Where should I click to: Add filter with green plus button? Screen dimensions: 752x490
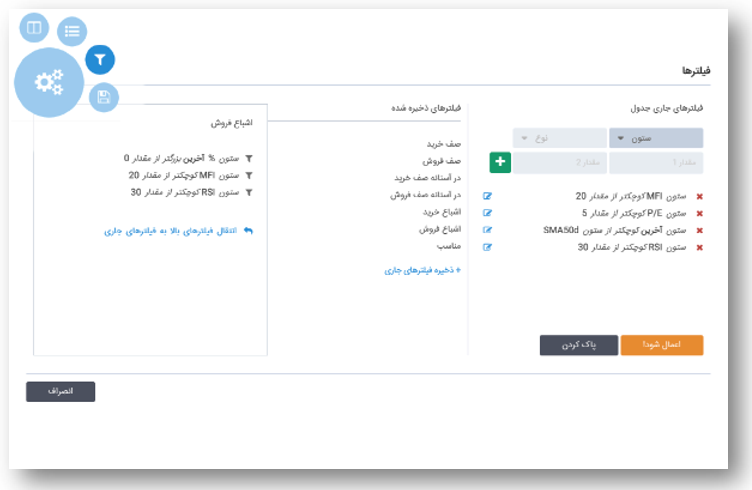pos(500,162)
